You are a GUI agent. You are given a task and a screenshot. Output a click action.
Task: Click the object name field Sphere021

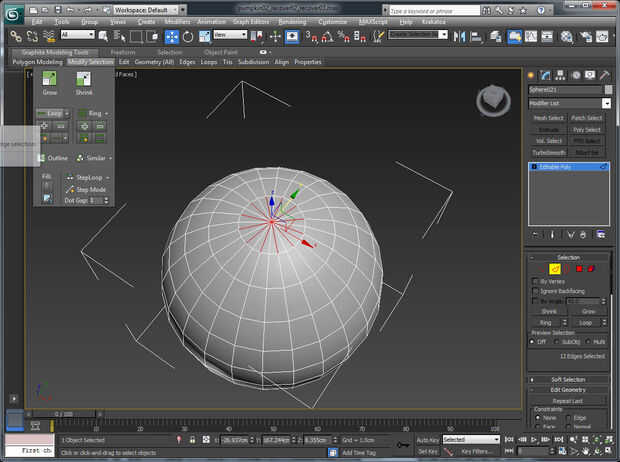tap(564, 90)
